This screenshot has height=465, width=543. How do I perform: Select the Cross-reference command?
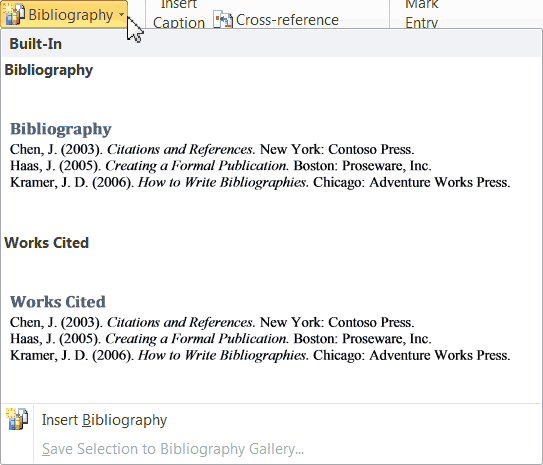coord(276,20)
